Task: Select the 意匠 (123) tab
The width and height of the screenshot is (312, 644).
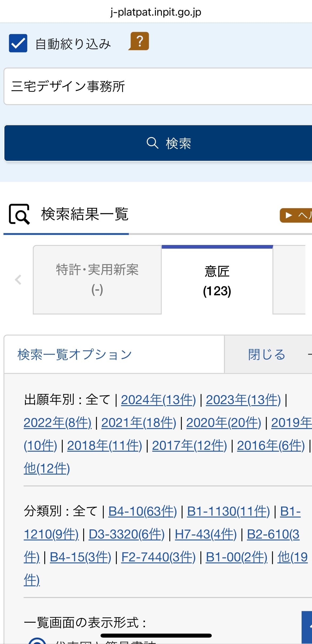Action: click(x=217, y=280)
